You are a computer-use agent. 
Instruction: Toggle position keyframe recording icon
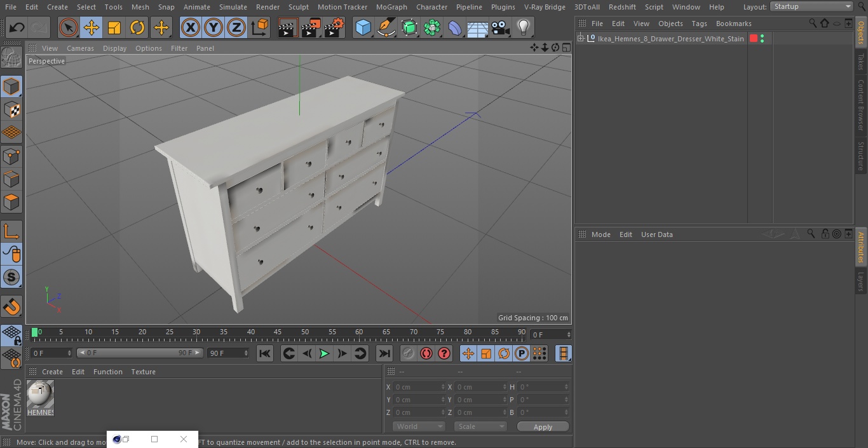468,353
